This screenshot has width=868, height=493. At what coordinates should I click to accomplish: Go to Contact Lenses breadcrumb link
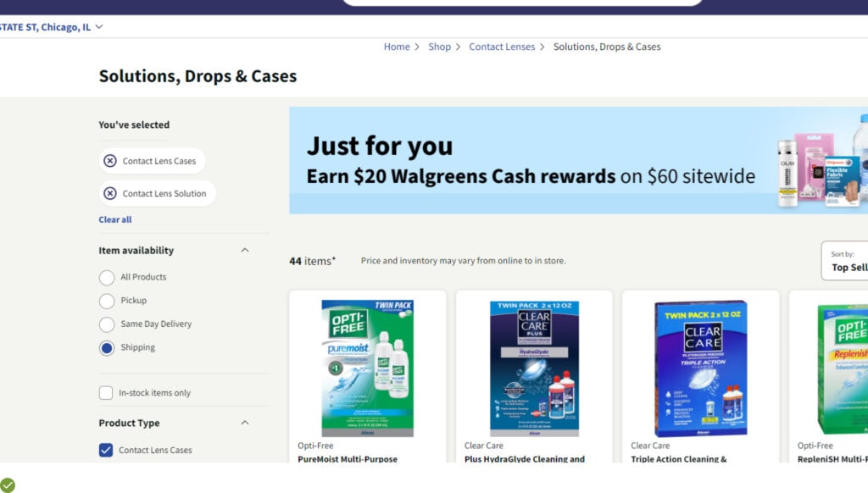click(x=502, y=47)
